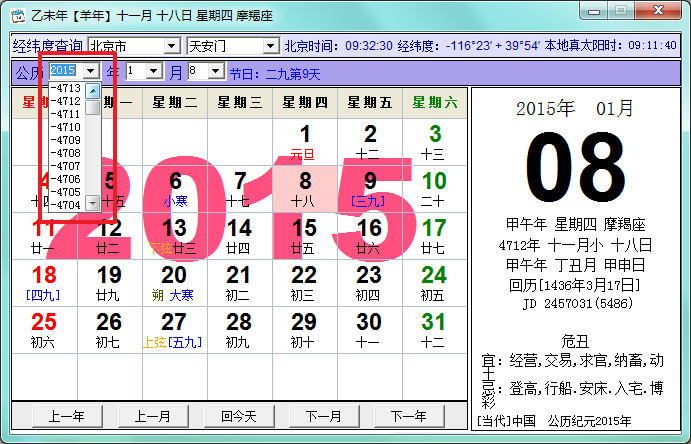Expand the 天安门 location dropdown
Viewport: 691px width, 444px height.
[271, 45]
